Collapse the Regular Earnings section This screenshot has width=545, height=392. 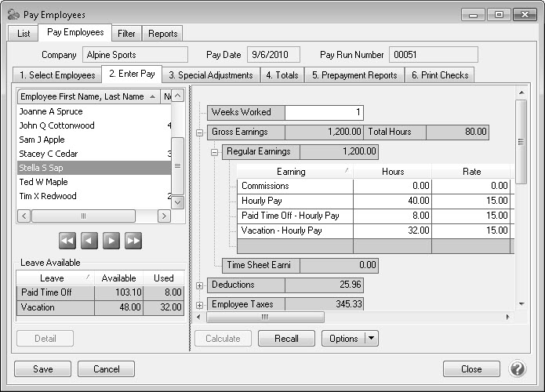(215, 152)
